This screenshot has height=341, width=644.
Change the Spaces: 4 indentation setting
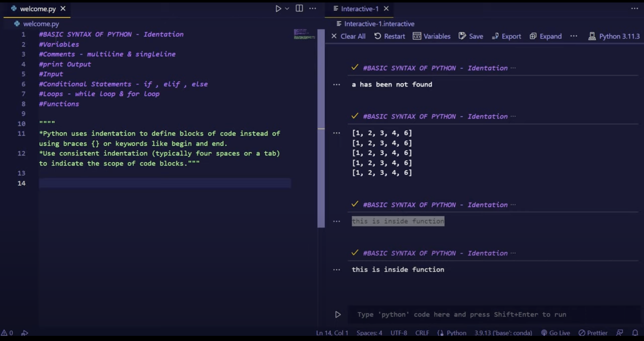pos(369,332)
